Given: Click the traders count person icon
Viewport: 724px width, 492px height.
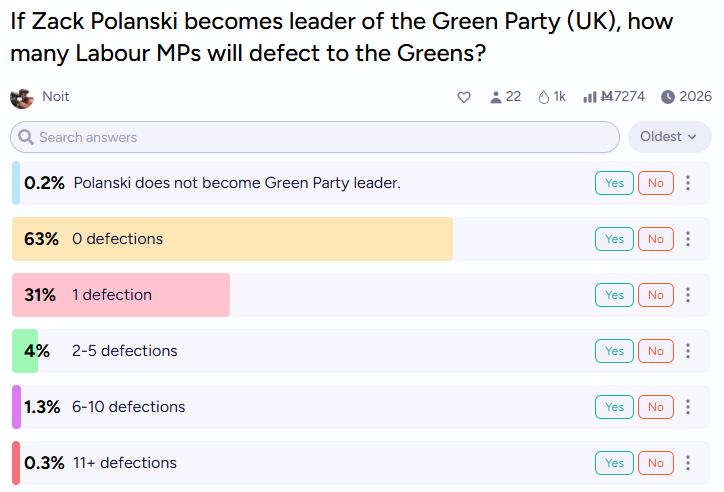Looking at the screenshot, I should 495,97.
